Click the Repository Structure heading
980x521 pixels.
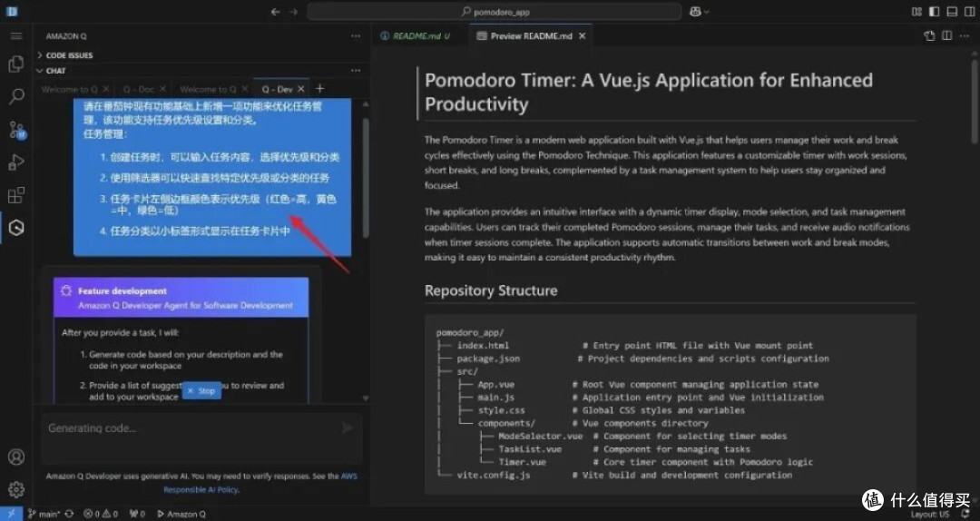point(491,290)
